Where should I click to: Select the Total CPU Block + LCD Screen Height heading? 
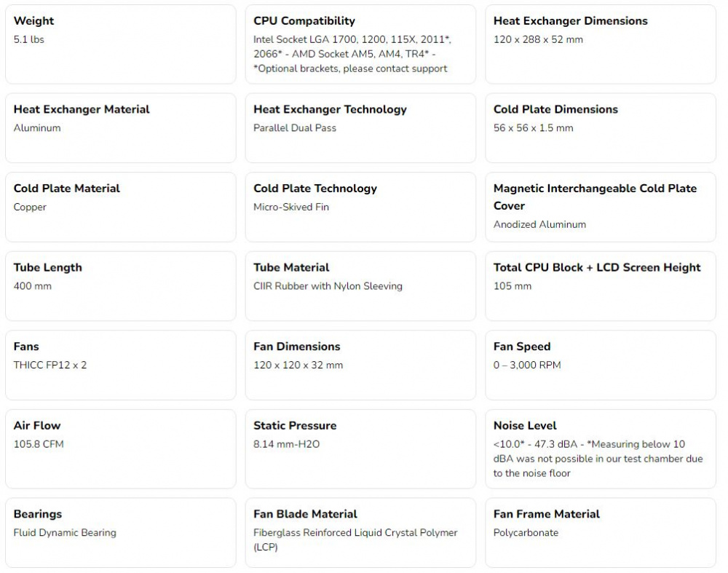[597, 267]
